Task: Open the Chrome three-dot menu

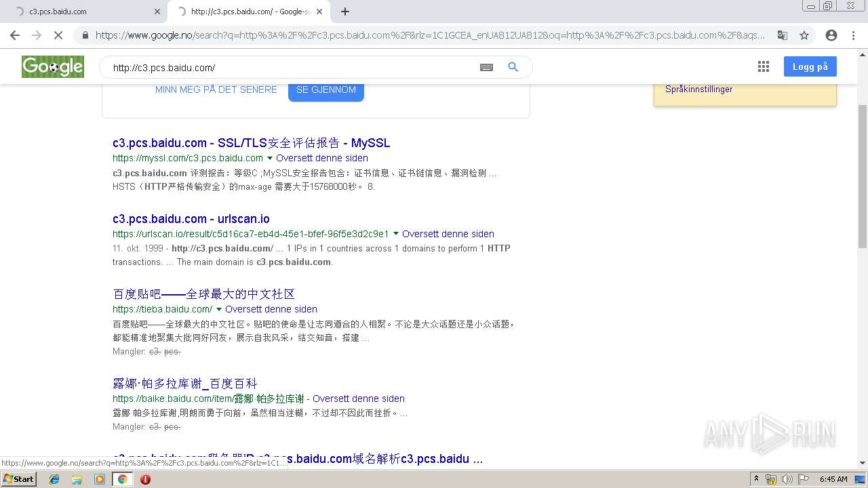Action: coord(853,35)
